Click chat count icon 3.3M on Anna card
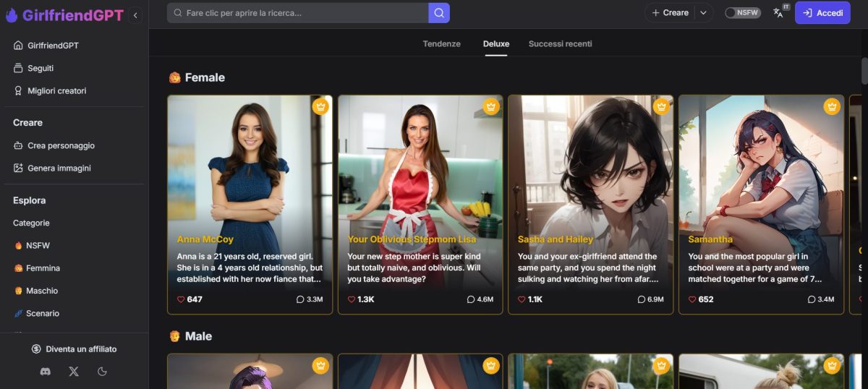 point(300,299)
